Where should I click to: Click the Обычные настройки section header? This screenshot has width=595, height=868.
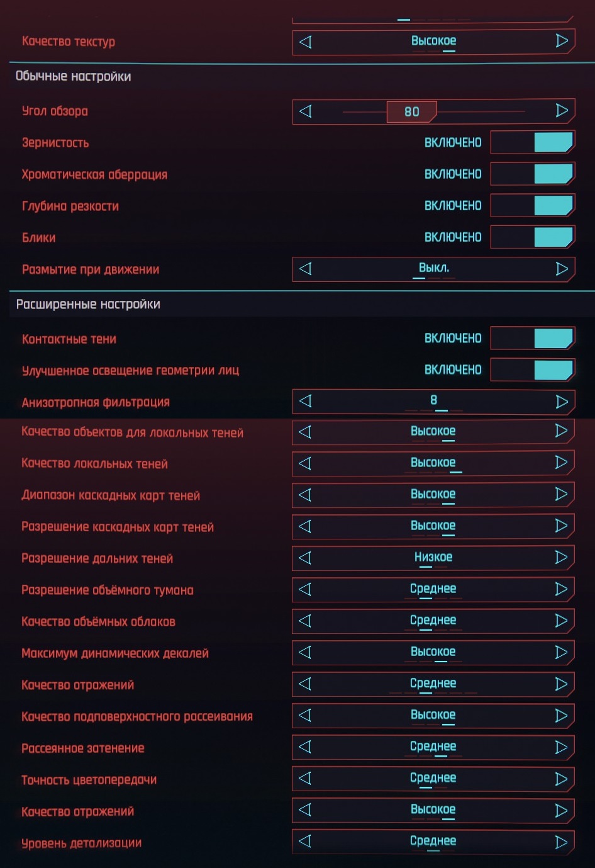coord(74,77)
